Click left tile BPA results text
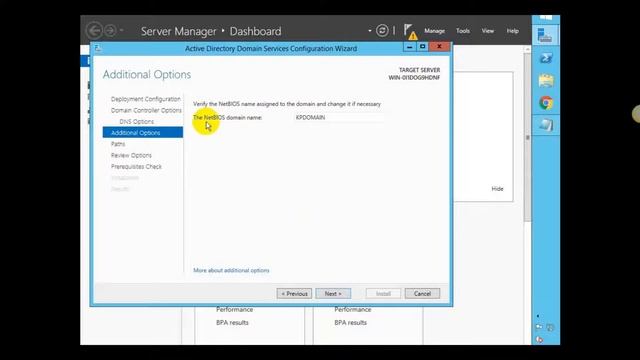 [x=232, y=322]
